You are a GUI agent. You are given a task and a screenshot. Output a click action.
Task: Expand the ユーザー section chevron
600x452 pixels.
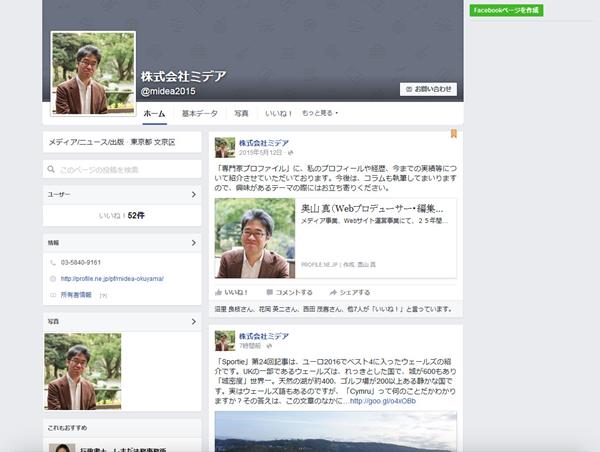(194, 194)
